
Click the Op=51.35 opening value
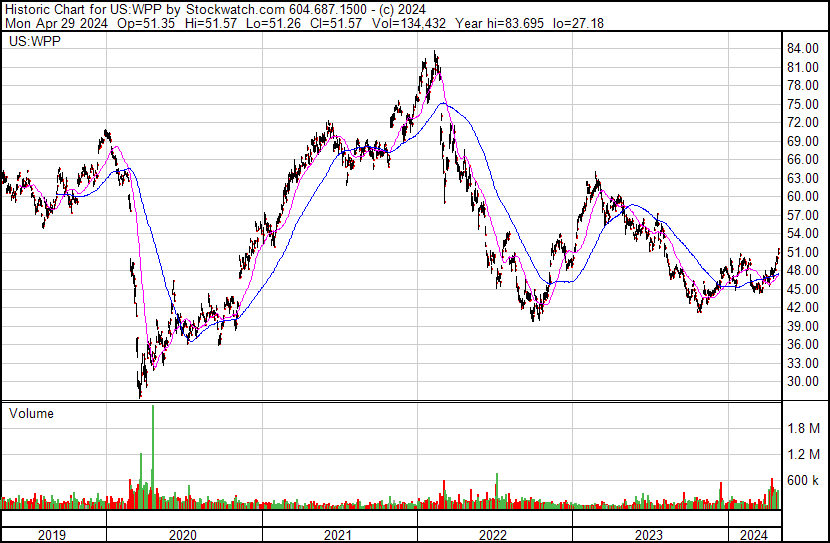tap(146, 23)
